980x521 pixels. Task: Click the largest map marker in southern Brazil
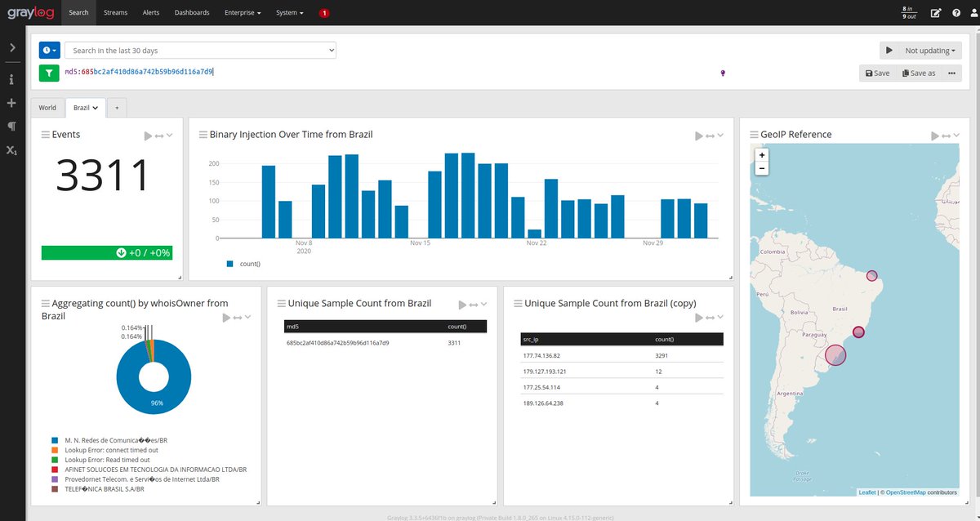pyautogui.click(x=835, y=354)
